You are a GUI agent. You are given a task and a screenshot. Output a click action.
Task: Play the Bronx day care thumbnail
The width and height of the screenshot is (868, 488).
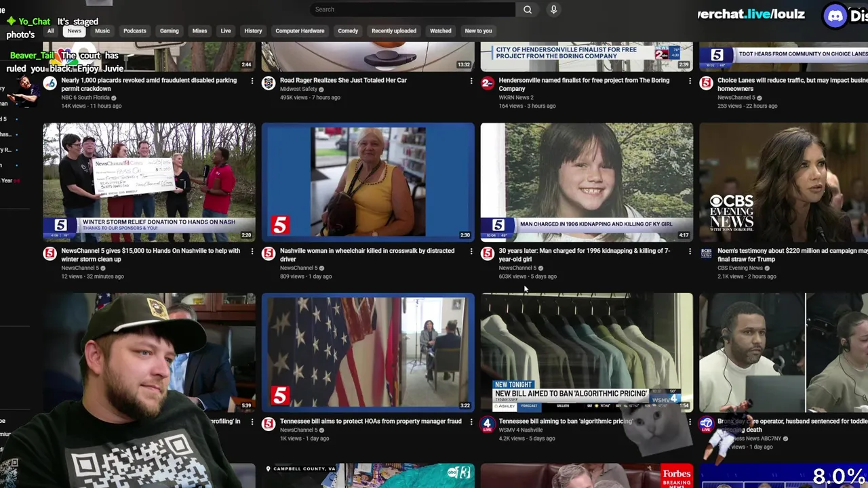point(784,352)
